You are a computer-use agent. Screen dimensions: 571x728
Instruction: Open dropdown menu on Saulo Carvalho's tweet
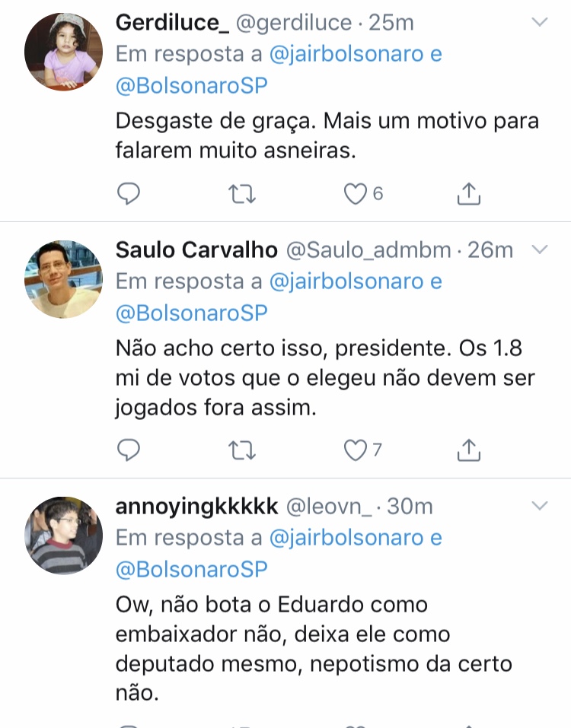pos(539,250)
